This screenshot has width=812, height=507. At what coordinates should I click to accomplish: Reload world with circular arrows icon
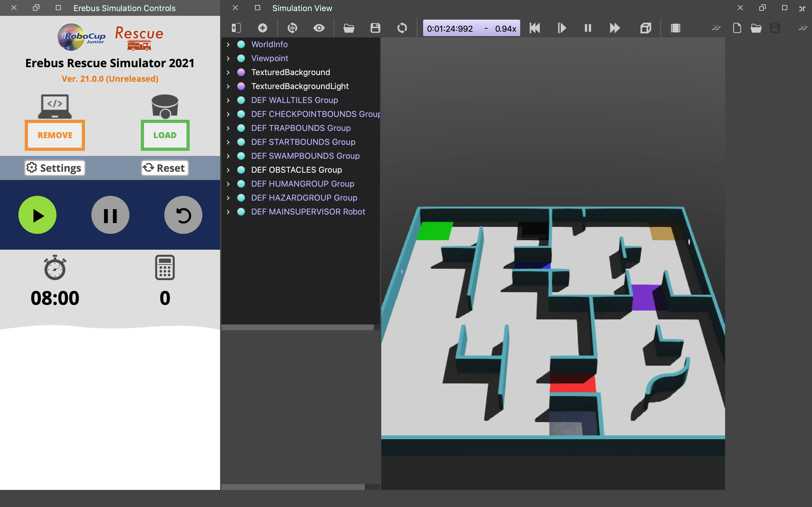click(x=402, y=28)
